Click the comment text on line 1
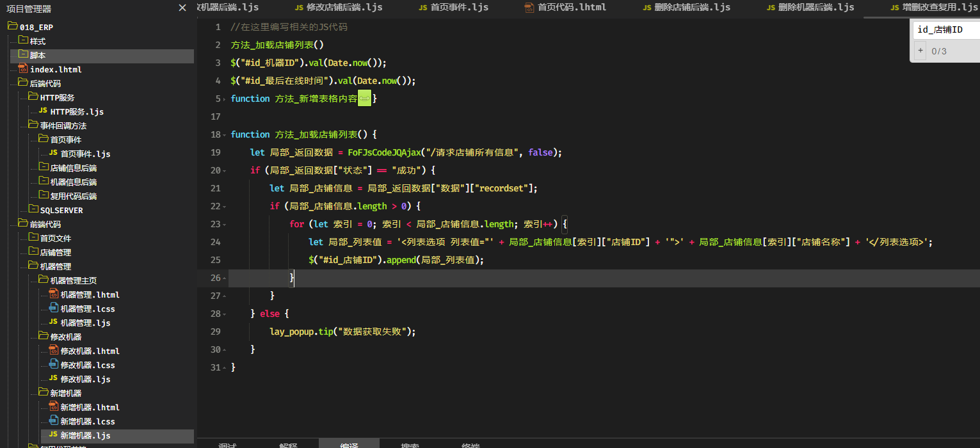Image resolution: width=980 pixels, height=448 pixels. pos(289,27)
